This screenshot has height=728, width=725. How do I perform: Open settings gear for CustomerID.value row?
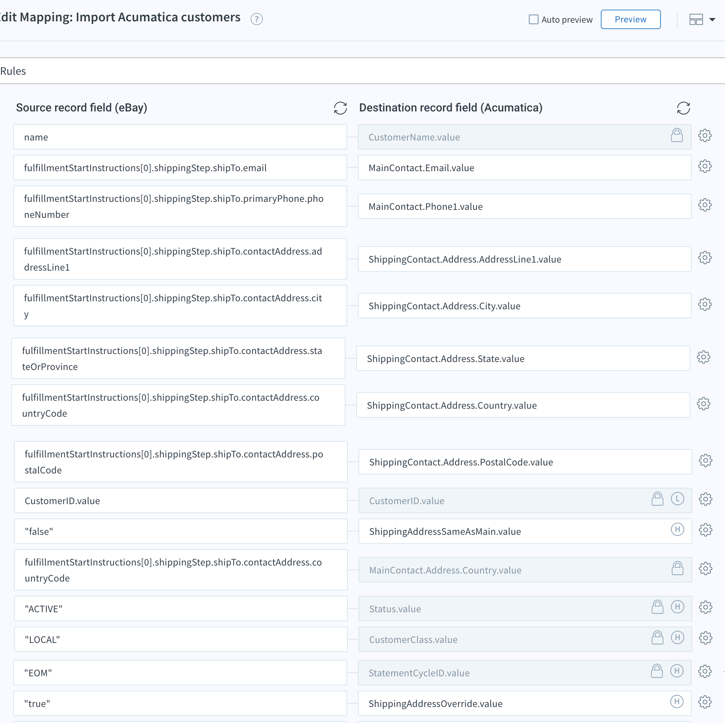(x=705, y=499)
